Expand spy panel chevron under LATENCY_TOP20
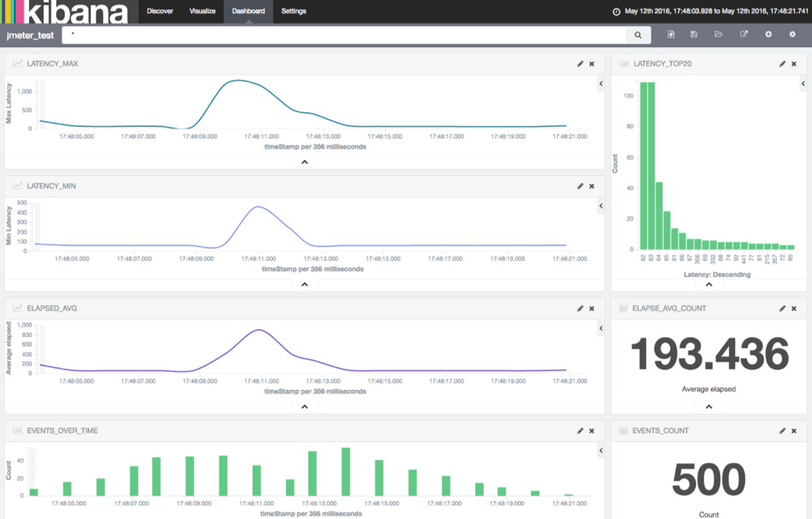The height and width of the screenshot is (519, 812). tap(709, 284)
